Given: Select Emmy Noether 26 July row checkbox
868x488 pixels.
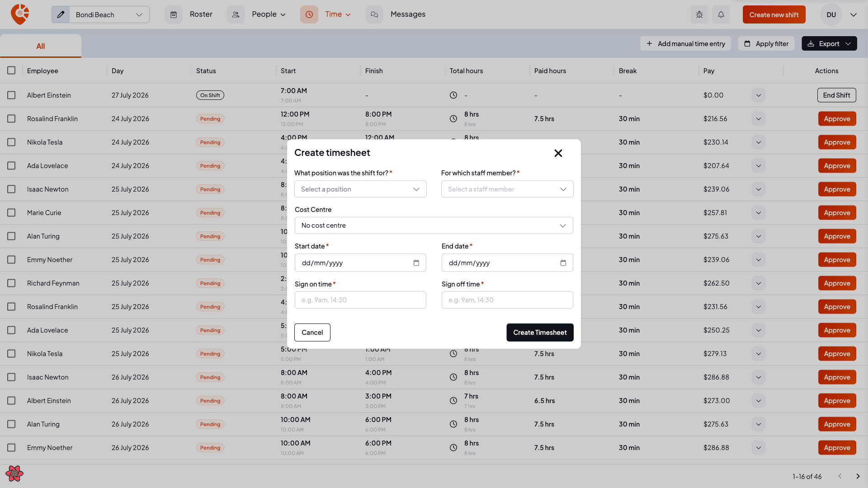Looking at the screenshot, I should (11, 448).
